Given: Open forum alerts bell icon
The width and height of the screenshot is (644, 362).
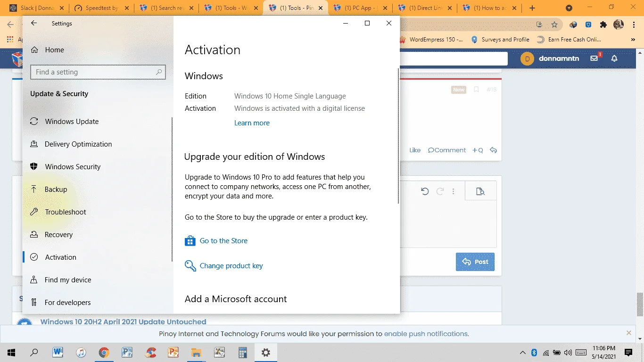Looking at the screenshot, I should click(x=614, y=58).
